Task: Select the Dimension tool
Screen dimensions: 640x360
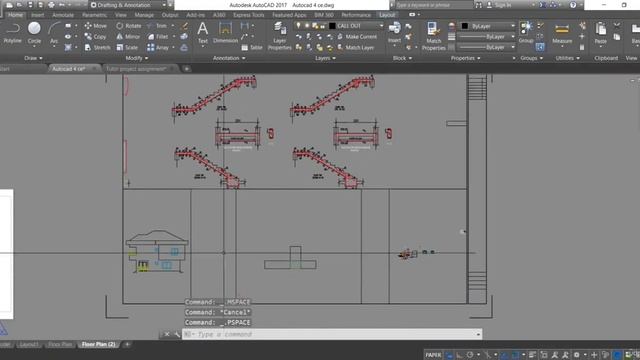Action: (225, 33)
